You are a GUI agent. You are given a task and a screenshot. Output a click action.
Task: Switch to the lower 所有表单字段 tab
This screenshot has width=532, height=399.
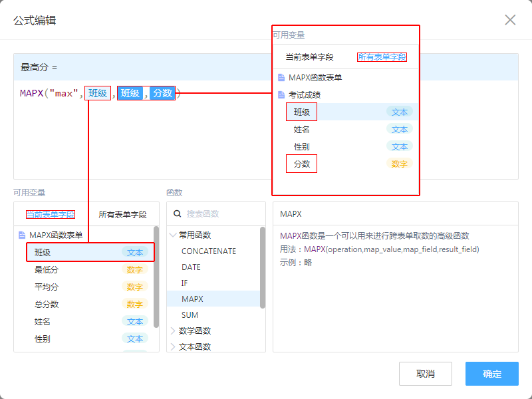[x=122, y=215]
